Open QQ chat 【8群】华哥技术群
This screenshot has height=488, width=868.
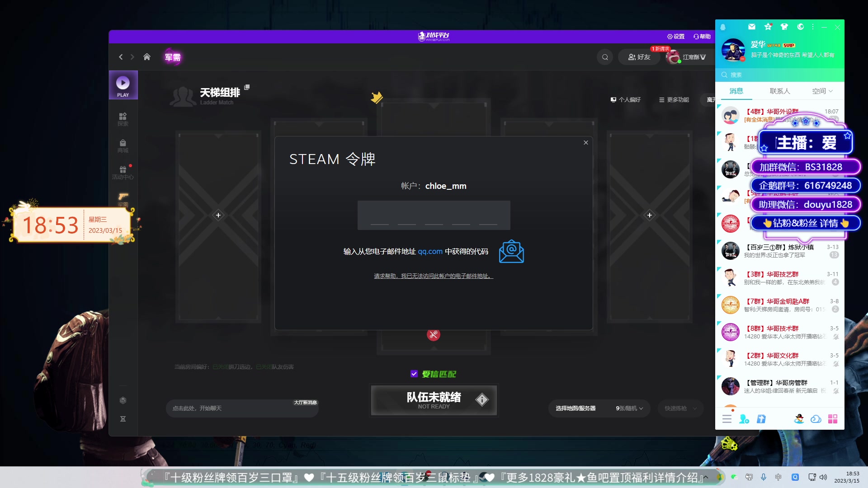click(x=780, y=332)
